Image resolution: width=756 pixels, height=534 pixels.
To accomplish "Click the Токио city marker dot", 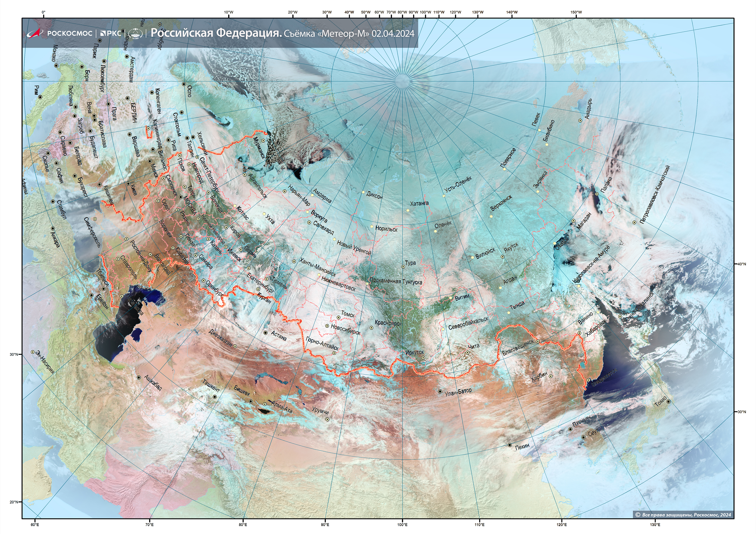I will point(668,401).
